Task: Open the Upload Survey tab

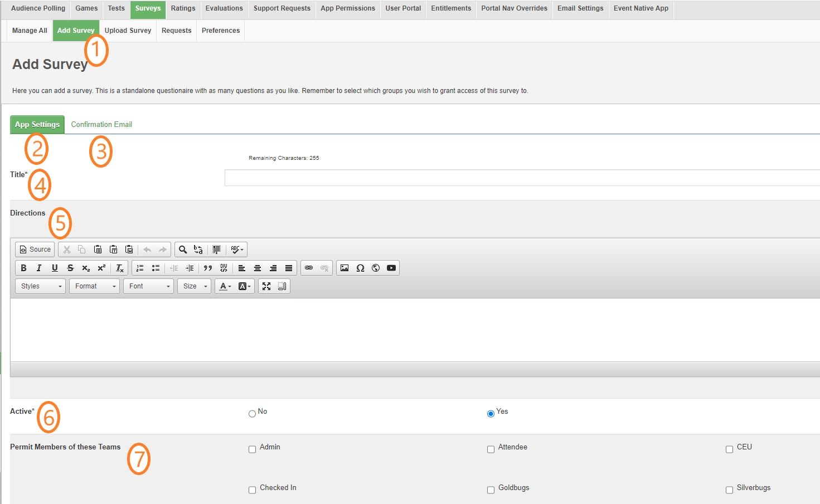Action: coord(128,31)
